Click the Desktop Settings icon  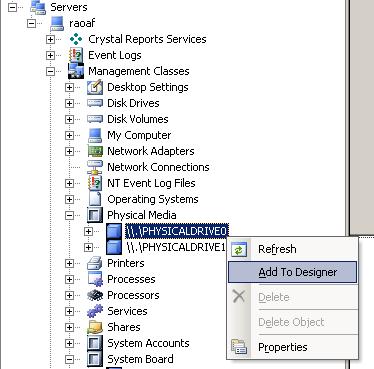tap(95, 87)
